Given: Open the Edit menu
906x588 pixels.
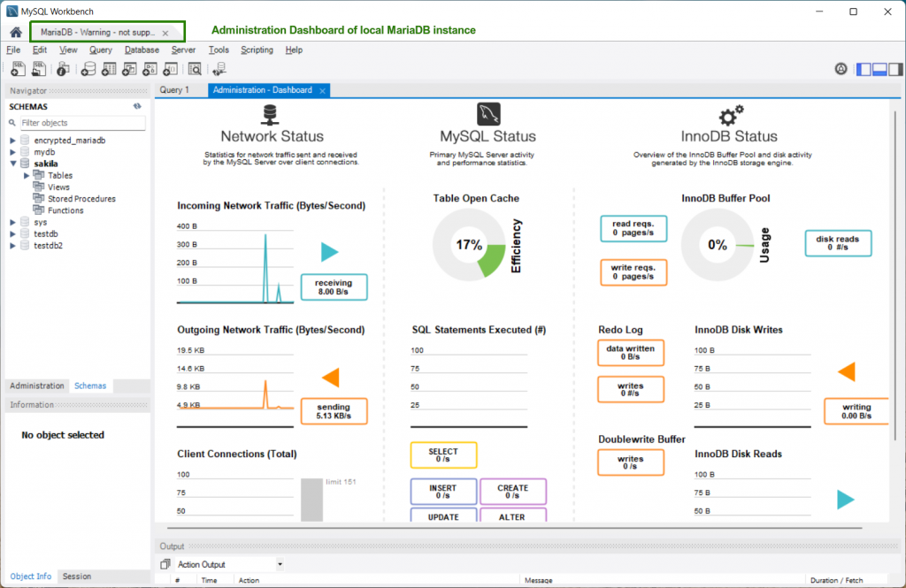Looking at the screenshot, I should (x=40, y=50).
